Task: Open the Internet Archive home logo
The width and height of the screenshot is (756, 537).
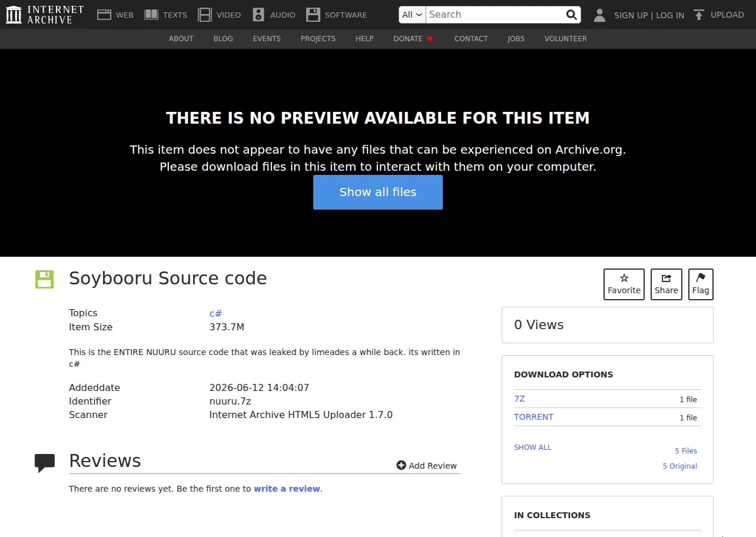Action: tap(45, 15)
